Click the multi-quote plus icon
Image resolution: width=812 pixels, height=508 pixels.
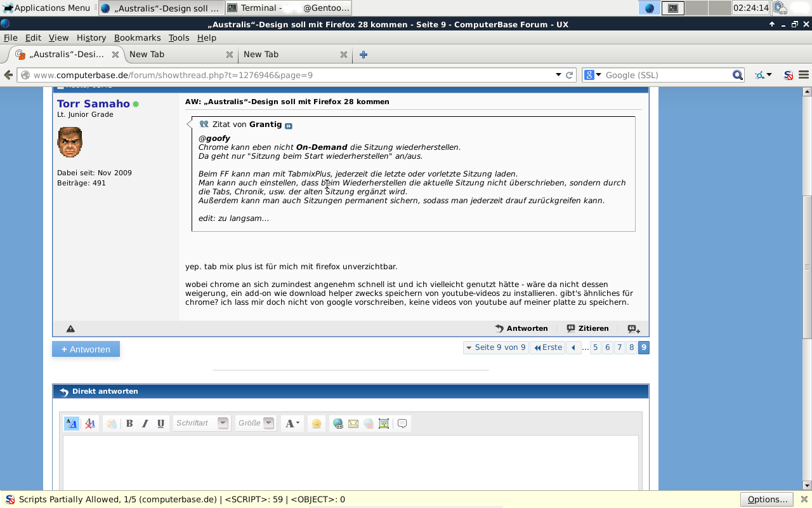634,329
